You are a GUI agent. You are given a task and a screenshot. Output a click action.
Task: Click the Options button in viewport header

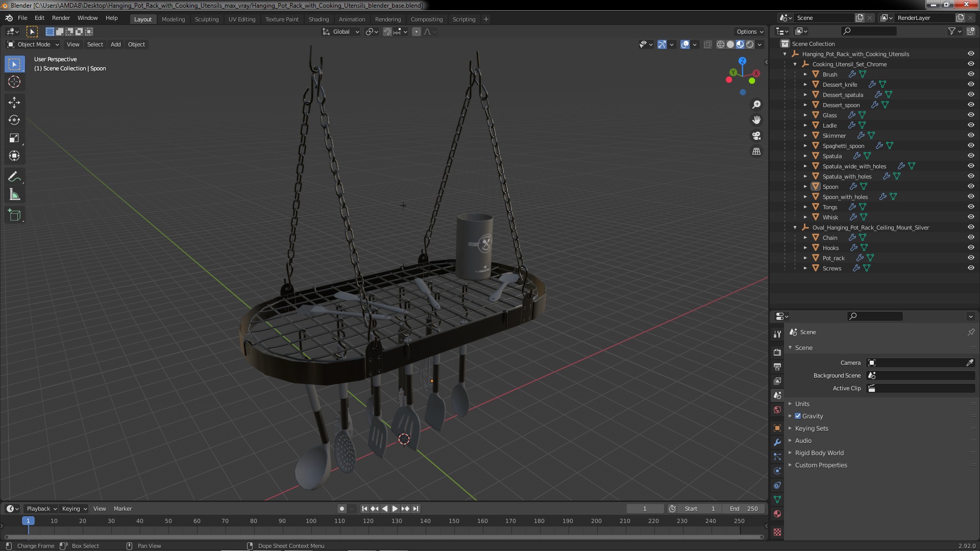(x=749, y=32)
